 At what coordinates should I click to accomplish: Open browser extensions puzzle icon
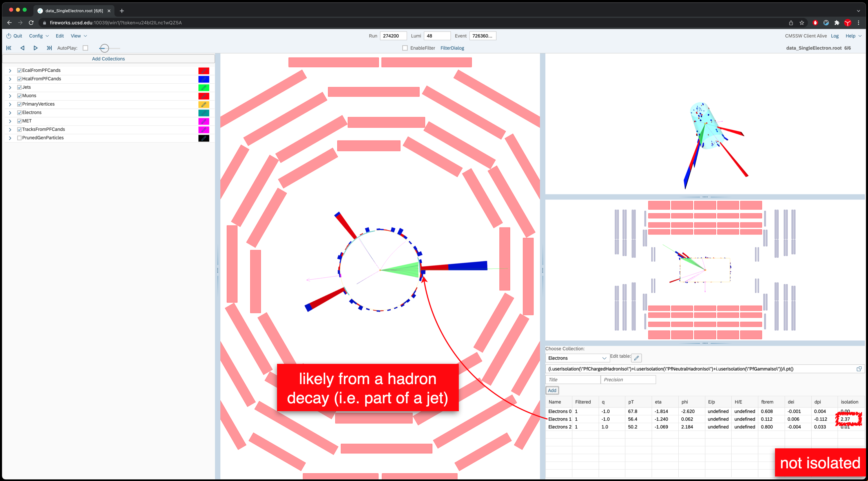(837, 23)
